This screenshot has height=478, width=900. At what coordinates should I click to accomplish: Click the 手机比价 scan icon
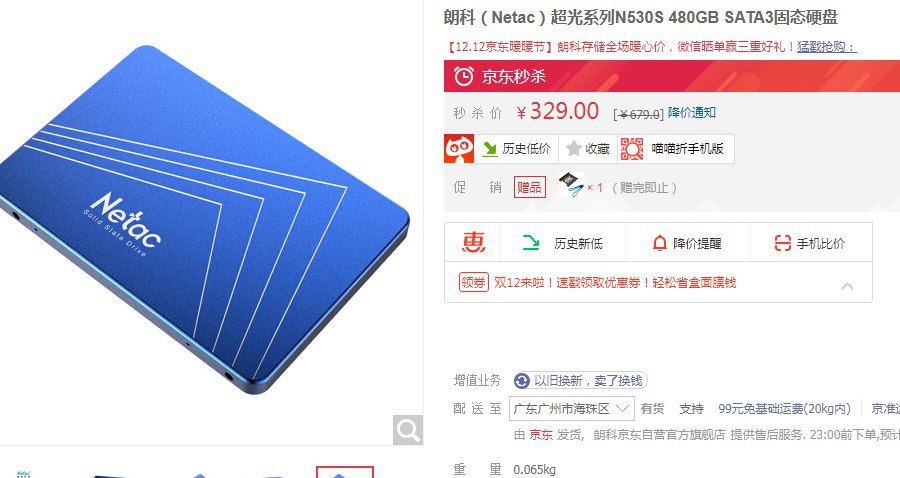pyautogui.click(x=782, y=243)
